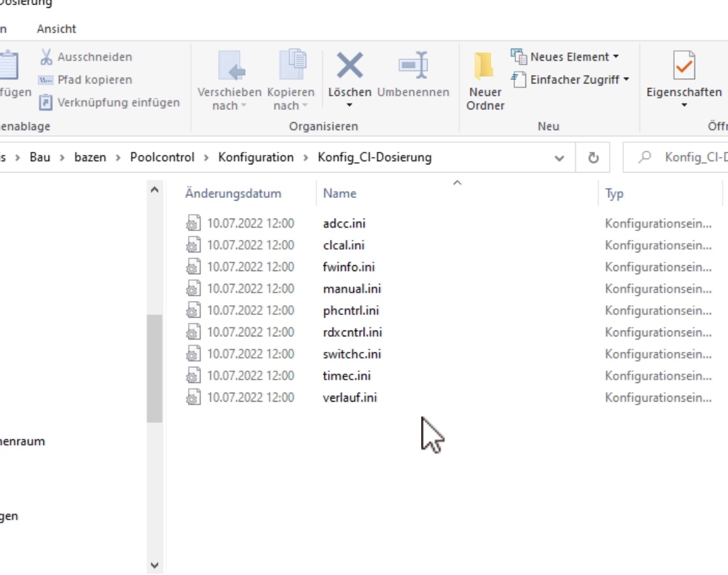Expand the Neues Element dropdown arrow
The width and height of the screenshot is (728, 575).
[615, 57]
